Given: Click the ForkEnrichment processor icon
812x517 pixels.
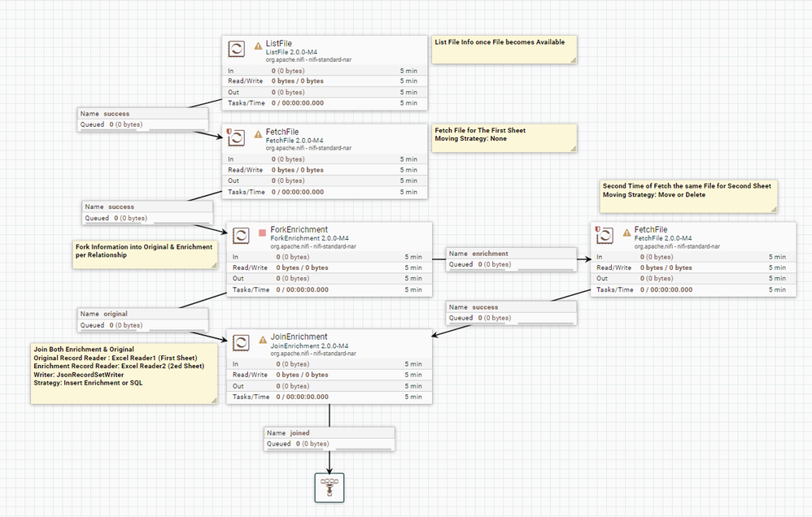Looking at the screenshot, I should (241, 236).
